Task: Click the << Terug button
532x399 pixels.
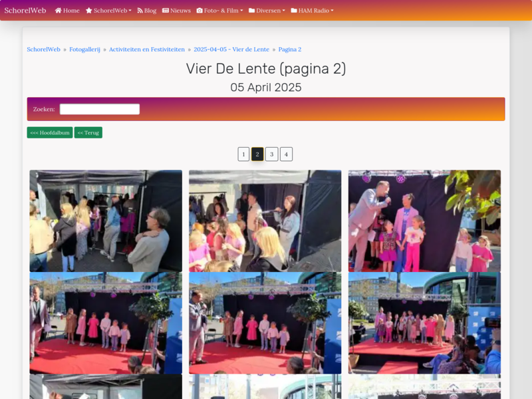Action: (88, 132)
